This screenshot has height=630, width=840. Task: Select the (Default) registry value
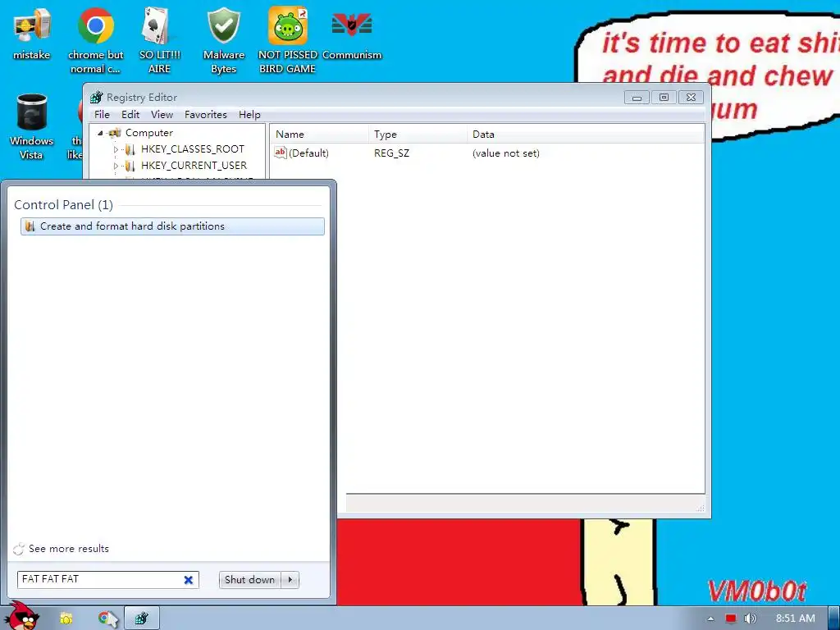[308, 153]
